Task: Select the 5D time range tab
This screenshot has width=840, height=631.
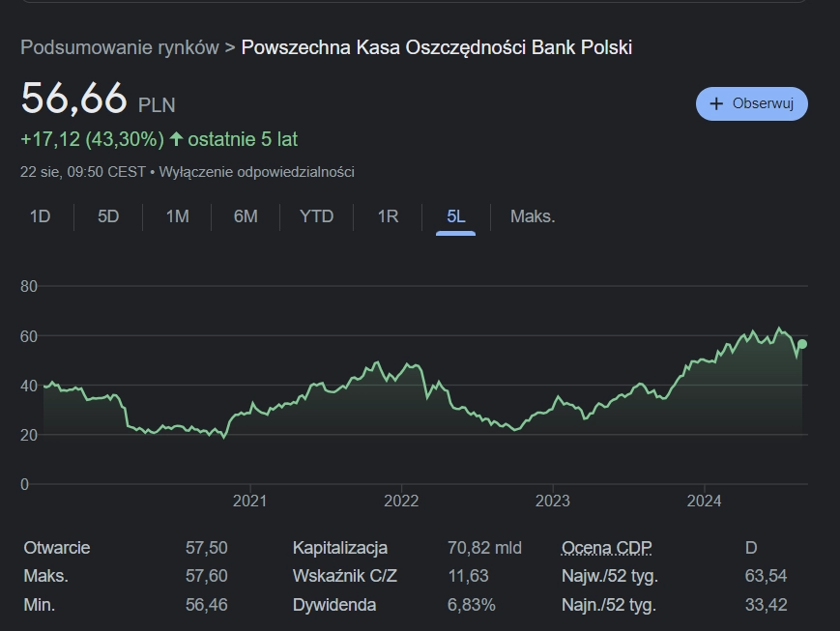Action: click(108, 216)
